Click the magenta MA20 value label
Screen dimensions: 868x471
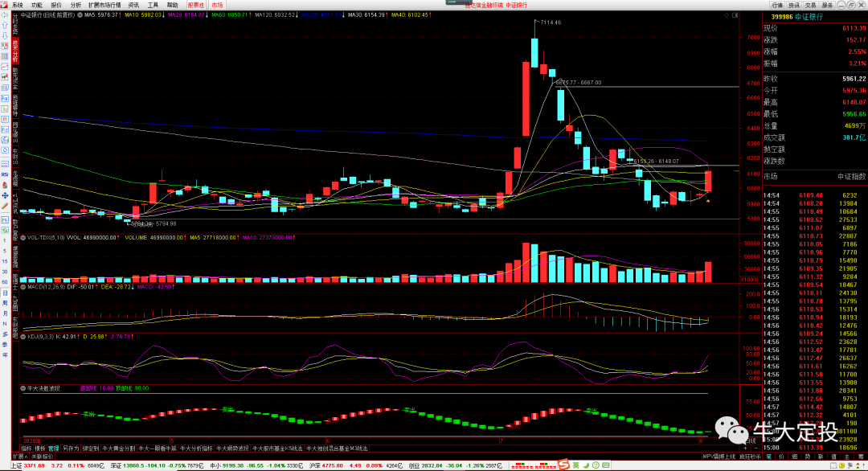pos(186,15)
